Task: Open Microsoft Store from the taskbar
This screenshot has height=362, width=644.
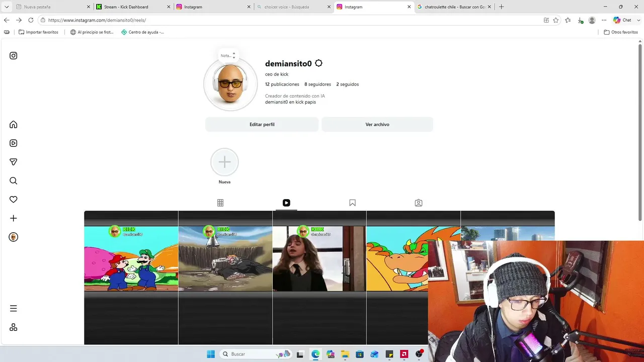Action: 359,354
